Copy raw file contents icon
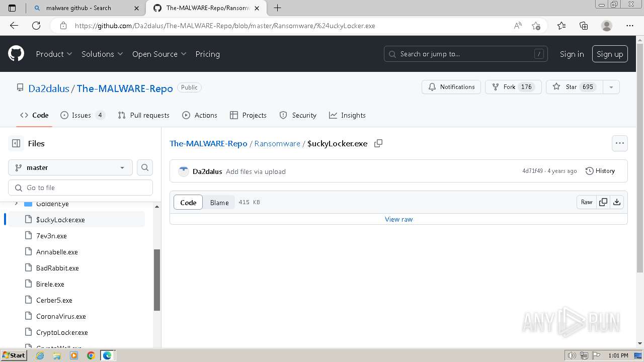This screenshot has height=362, width=644. [x=603, y=202]
